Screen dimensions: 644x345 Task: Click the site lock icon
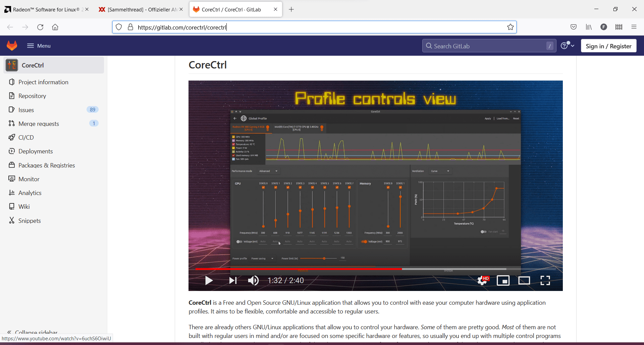click(x=130, y=27)
